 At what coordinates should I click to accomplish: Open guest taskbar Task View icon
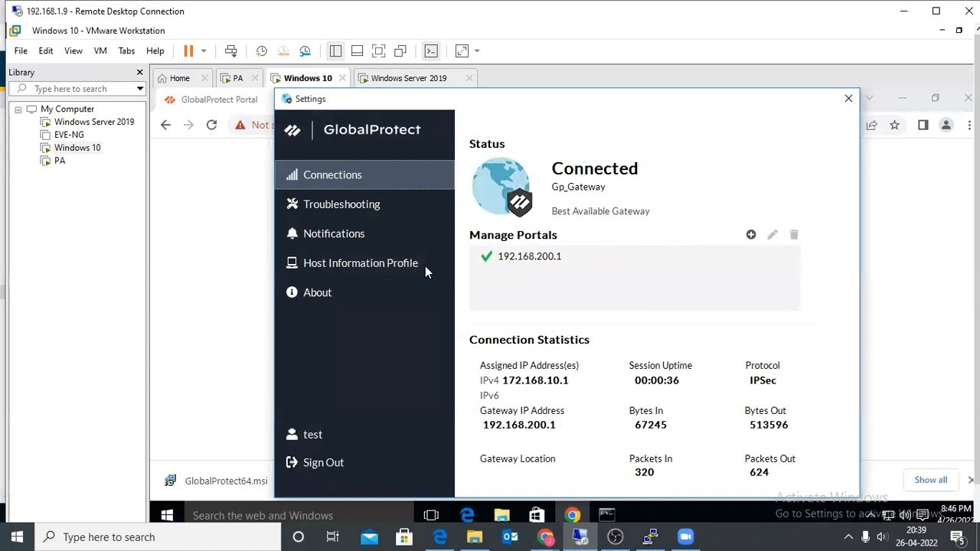click(431, 515)
